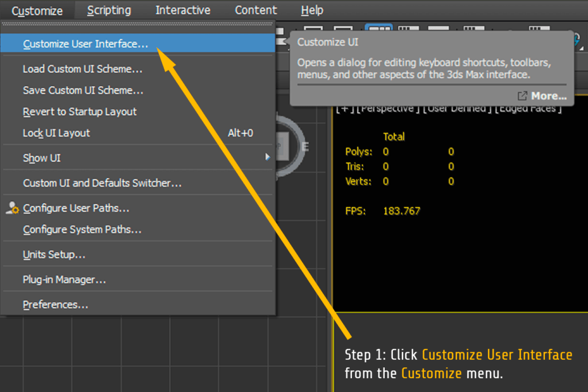Expand the Show UI submenu
The width and height of the screenshot is (588, 392).
pyautogui.click(x=138, y=158)
